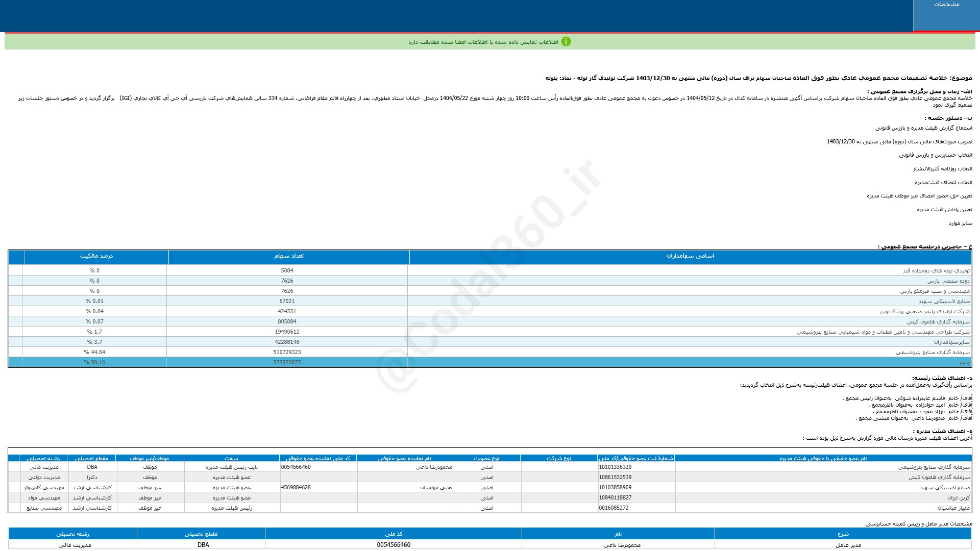Click agenda item تعیین پاداش هیئت مدیره
980x551 pixels.
click(944, 210)
